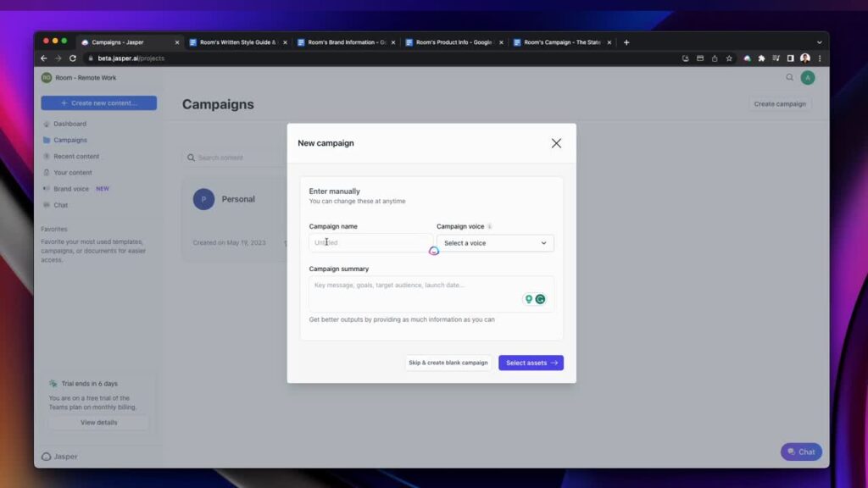Open the browser extensions puzzle icon
Image resolution: width=868 pixels, height=488 pixels.
pos(762,58)
